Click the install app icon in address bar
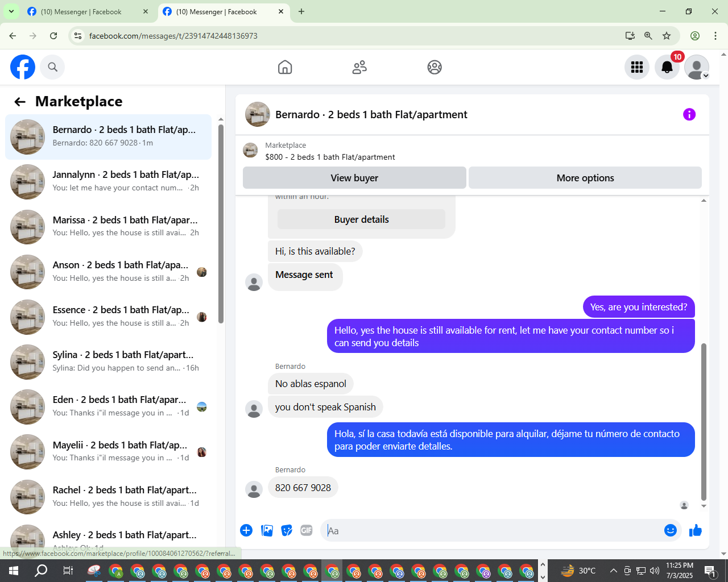 630,36
